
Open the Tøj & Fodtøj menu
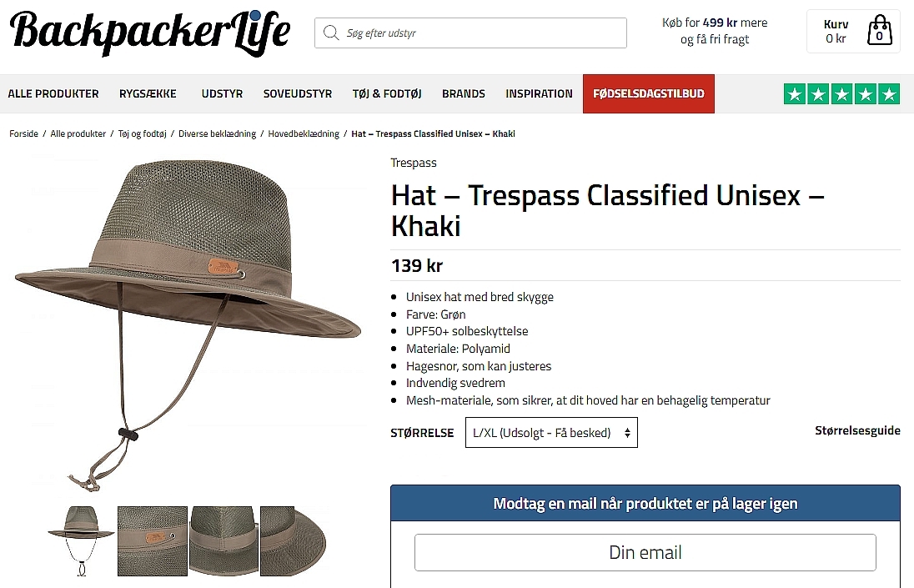386,93
